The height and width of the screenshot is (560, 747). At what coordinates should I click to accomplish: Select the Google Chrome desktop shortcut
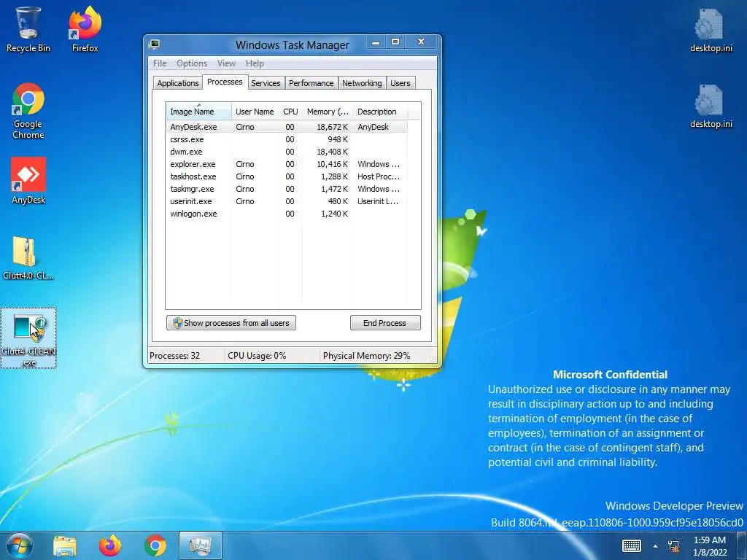point(28,111)
